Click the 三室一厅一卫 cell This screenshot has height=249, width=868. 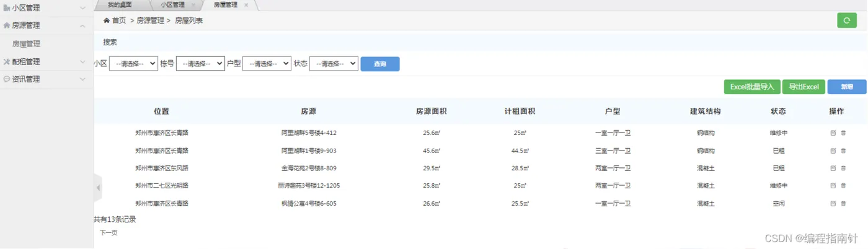click(x=613, y=151)
